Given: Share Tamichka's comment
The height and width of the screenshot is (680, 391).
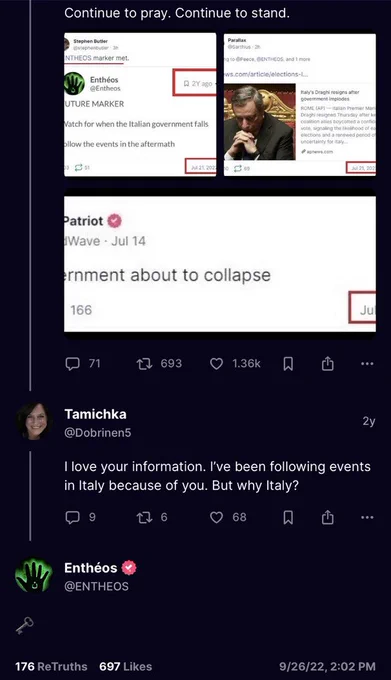Looking at the screenshot, I should (x=328, y=517).
